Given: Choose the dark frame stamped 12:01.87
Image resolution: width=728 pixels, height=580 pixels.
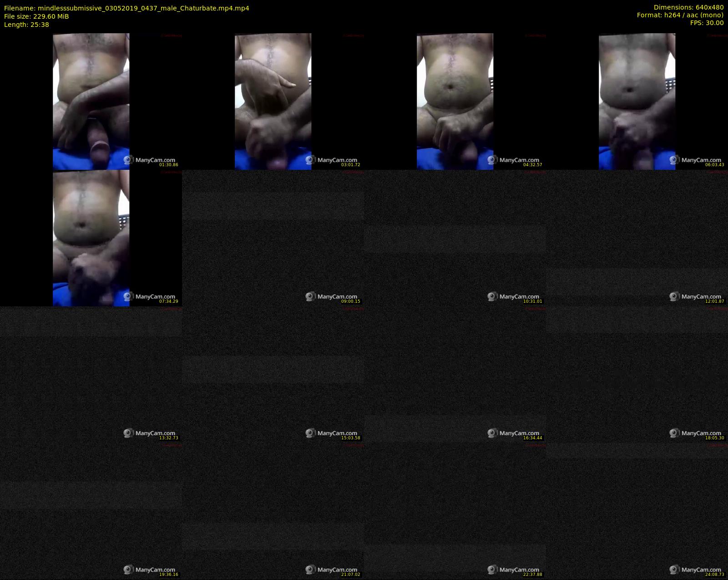Looking at the screenshot, I should point(637,238).
